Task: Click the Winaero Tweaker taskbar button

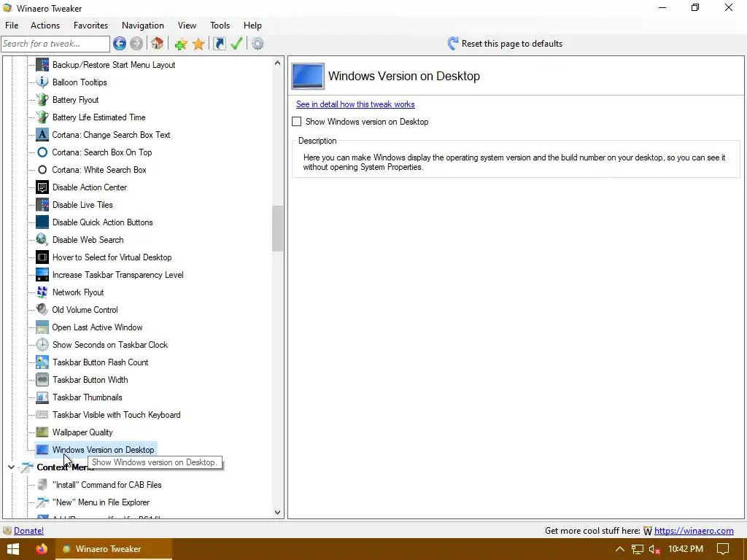Action: click(115, 548)
